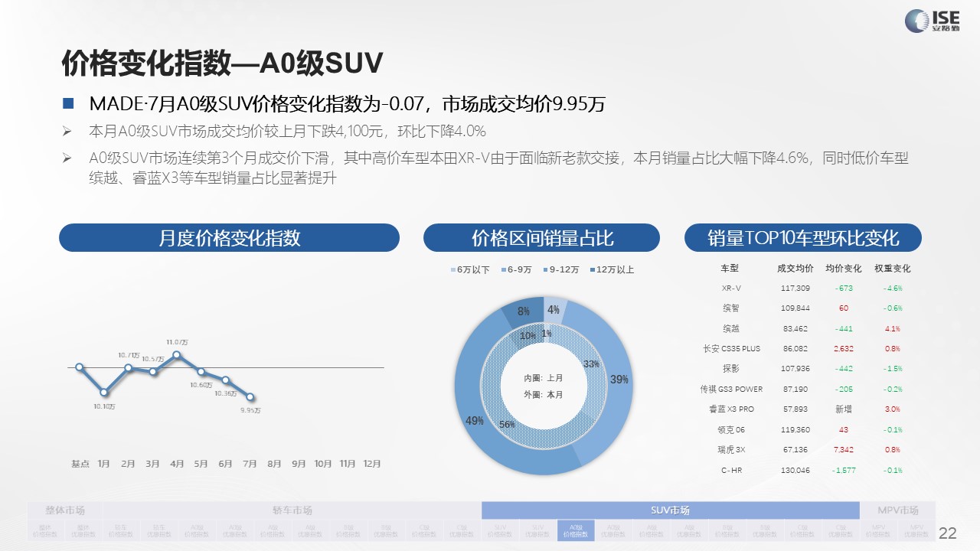Select the 长安 CS35 PLUS row name
This screenshot has height=551, width=980.
pyautogui.click(x=731, y=349)
